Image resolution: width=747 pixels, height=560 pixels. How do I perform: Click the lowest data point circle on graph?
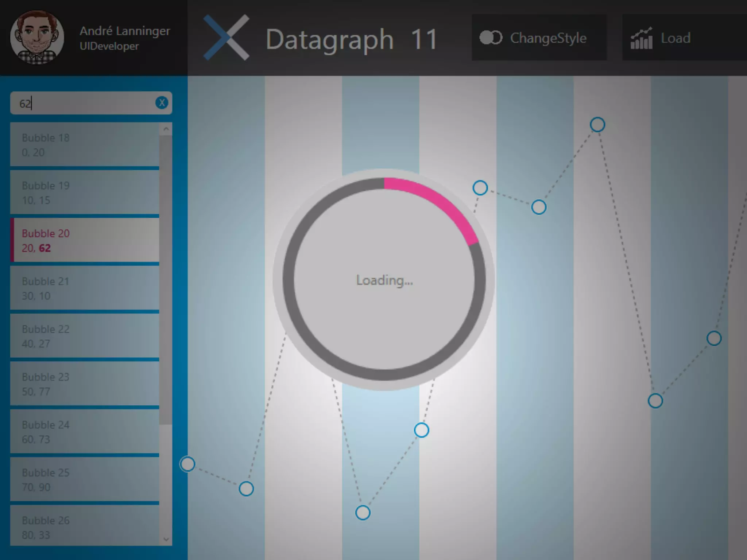point(363,513)
